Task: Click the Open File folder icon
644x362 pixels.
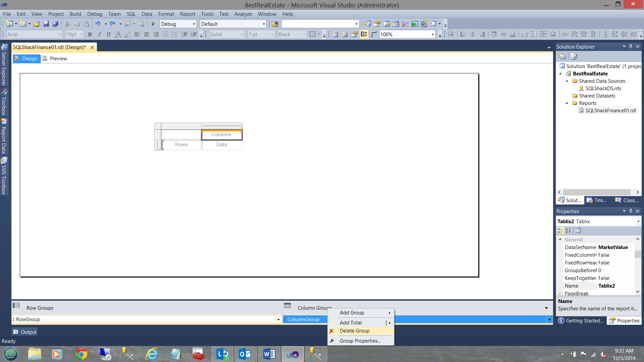Action: [37, 24]
